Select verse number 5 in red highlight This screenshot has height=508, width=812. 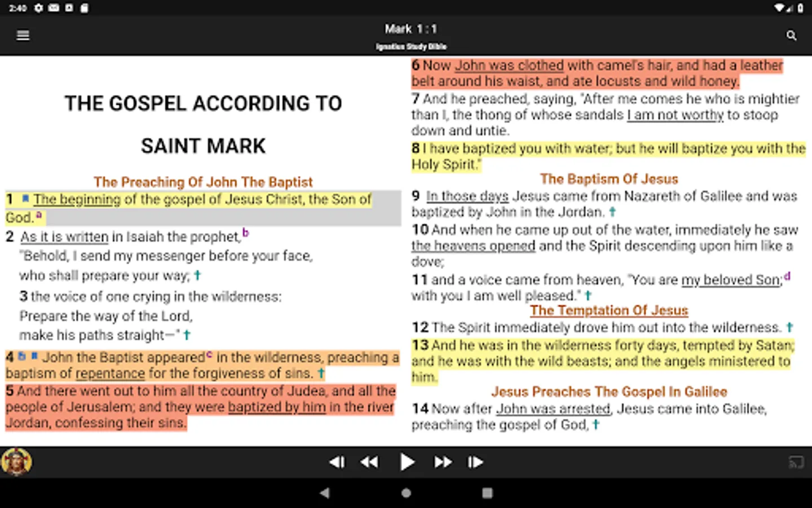pyautogui.click(x=10, y=391)
